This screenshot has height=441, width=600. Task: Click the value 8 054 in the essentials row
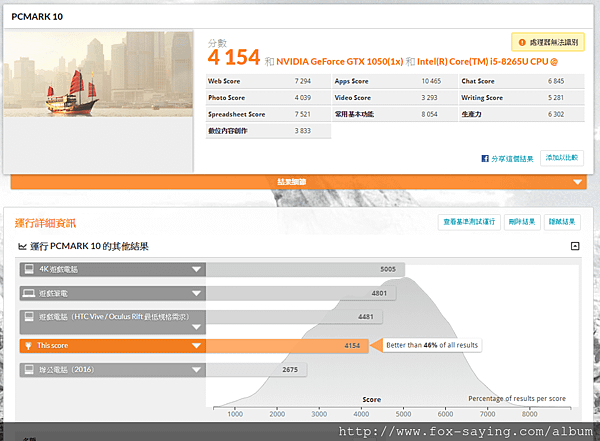(x=429, y=114)
